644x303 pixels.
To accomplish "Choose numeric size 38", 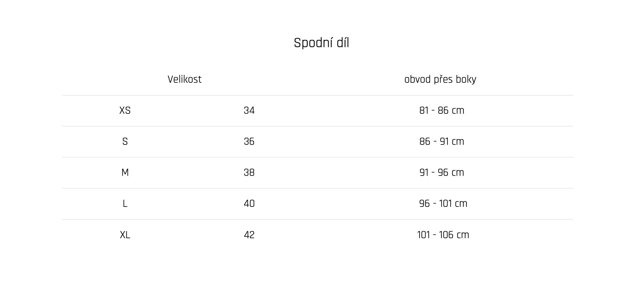I will click(249, 172).
